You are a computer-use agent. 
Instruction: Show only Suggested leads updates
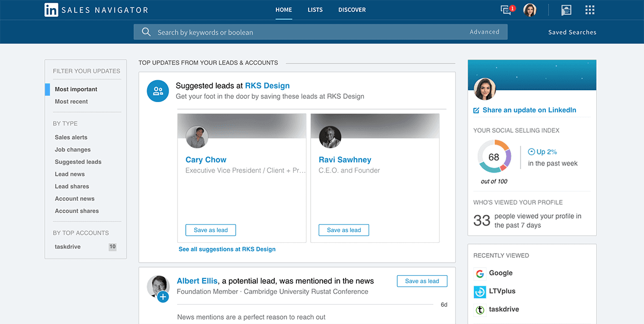click(78, 162)
